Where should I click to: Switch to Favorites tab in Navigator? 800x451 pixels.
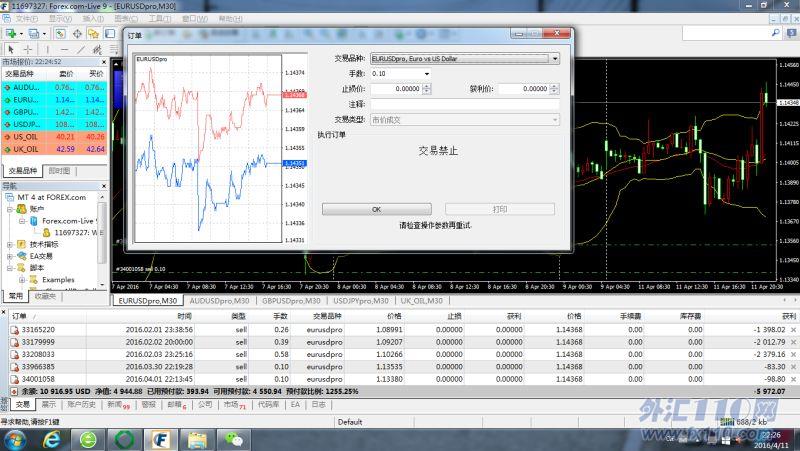coord(45,296)
